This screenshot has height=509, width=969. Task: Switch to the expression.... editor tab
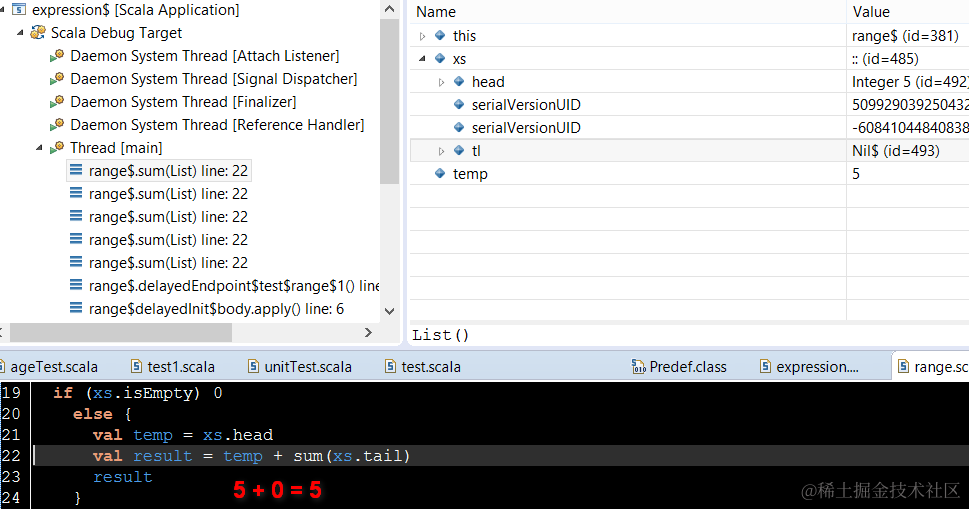click(817, 367)
